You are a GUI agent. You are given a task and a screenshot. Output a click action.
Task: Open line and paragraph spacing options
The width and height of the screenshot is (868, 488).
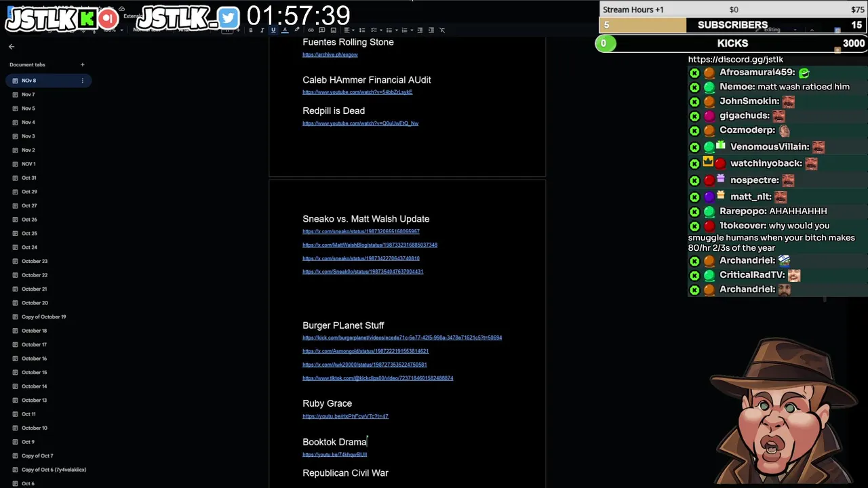[x=362, y=30]
